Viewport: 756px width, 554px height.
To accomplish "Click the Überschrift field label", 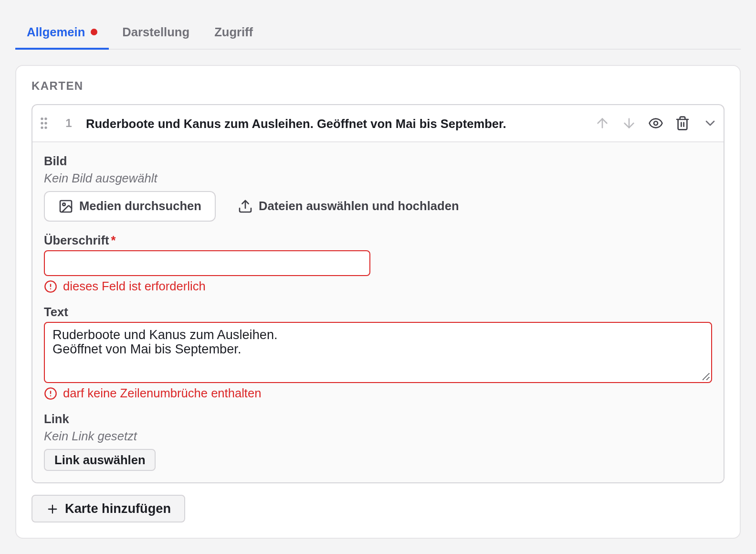I will coord(76,240).
